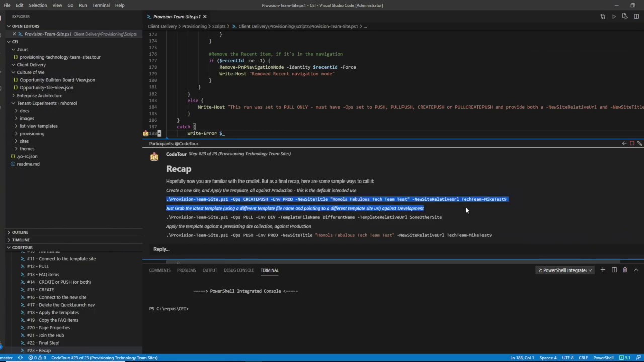Open the Terminal menu
Viewport: 644px width, 362px height.
(x=101, y=5)
